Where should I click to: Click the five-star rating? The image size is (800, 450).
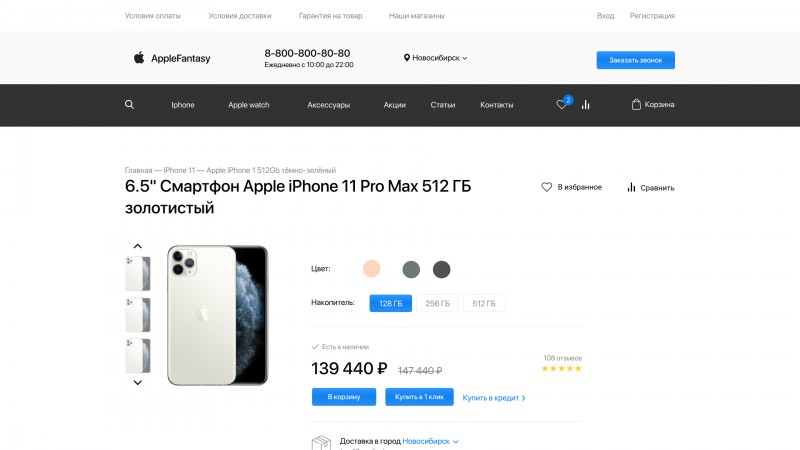pos(561,368)
